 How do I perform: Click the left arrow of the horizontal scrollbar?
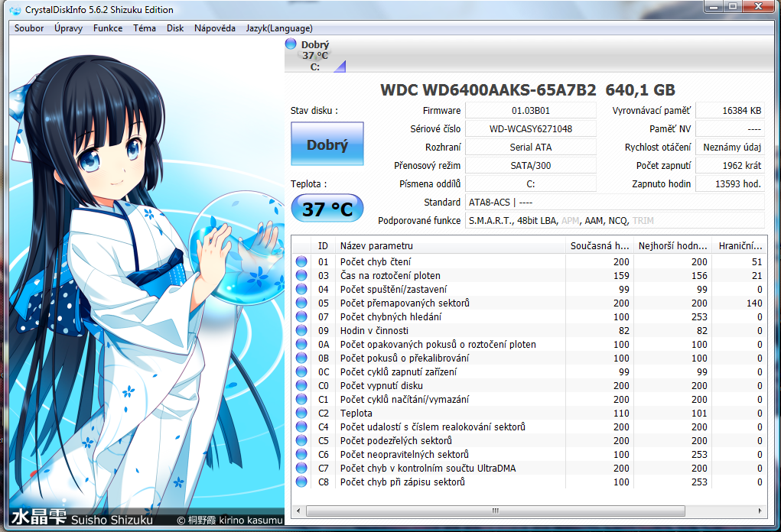coord(298,511)
